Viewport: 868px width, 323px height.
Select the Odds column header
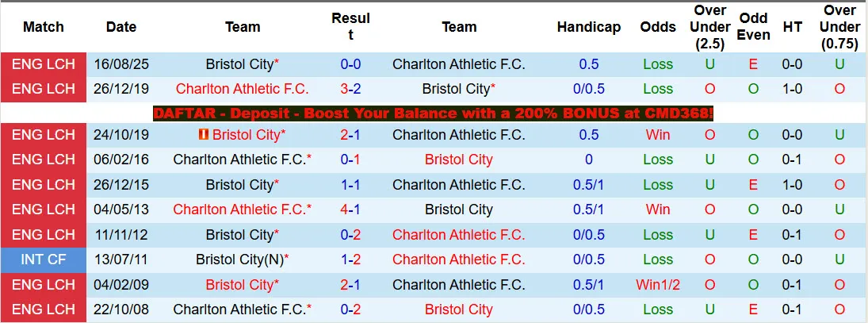(x=658, y=27)
